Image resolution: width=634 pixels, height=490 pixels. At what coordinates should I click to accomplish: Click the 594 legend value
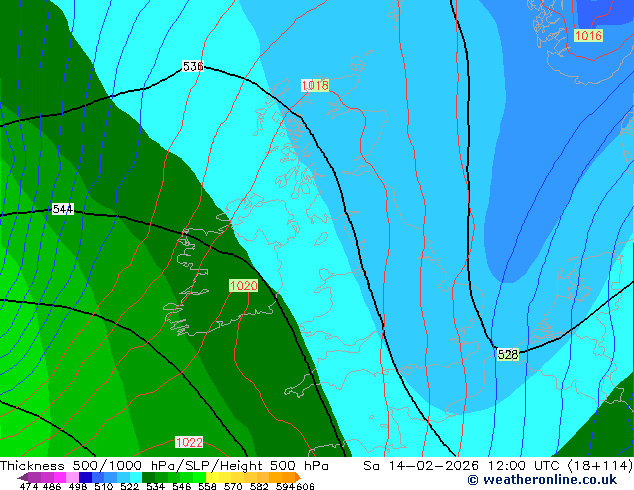click(285, 486)
